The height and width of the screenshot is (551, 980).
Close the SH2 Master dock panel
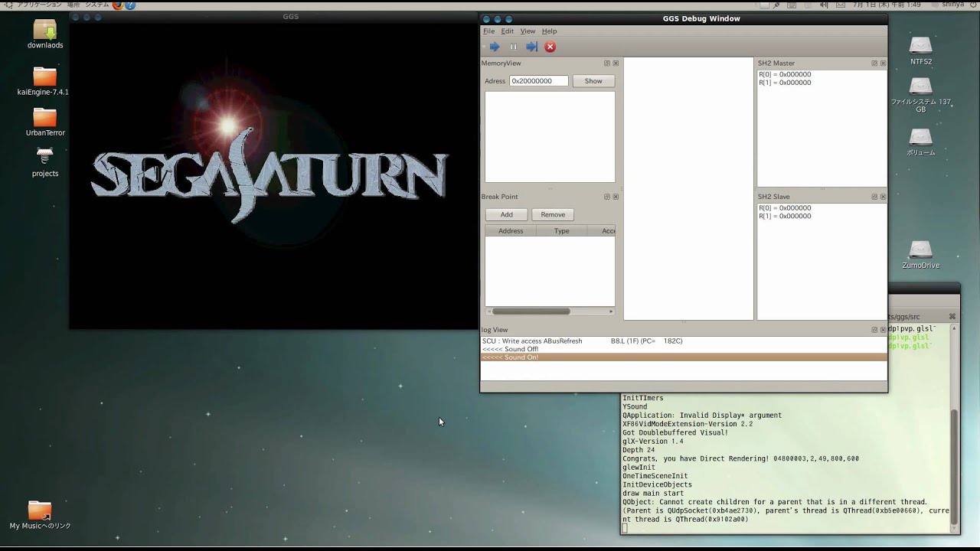point(883,64)
